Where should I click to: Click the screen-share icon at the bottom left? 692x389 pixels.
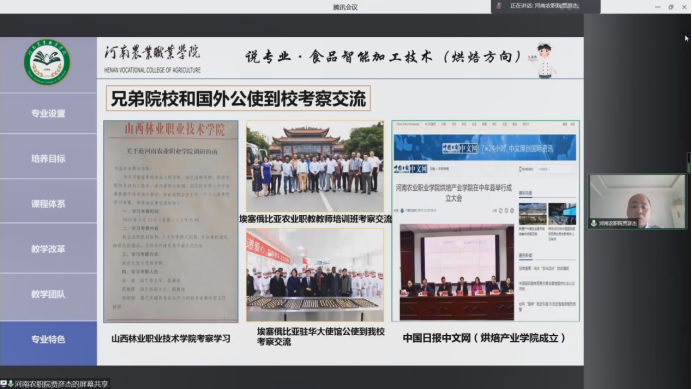pyautogui.click(x=4, y=383)
